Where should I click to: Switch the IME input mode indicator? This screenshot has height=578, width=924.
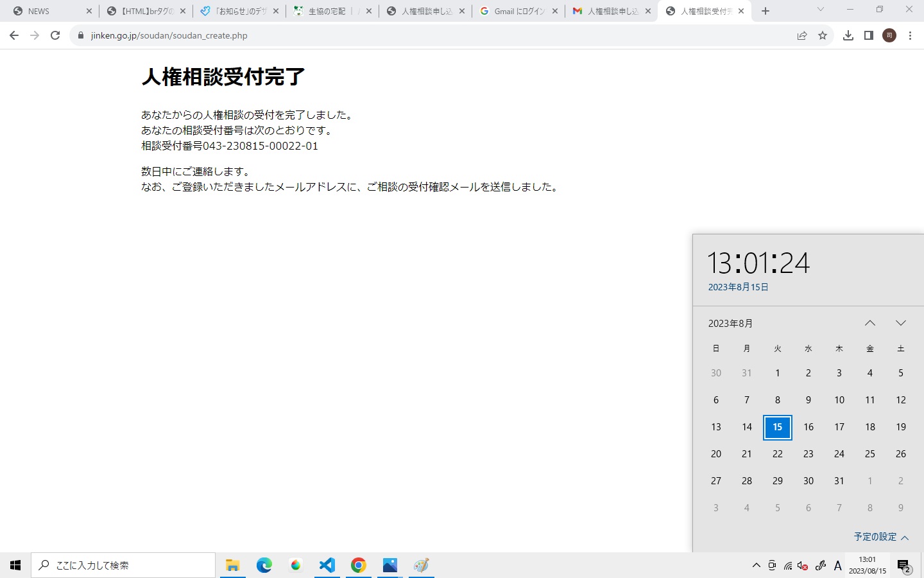(x=836, y=566)
